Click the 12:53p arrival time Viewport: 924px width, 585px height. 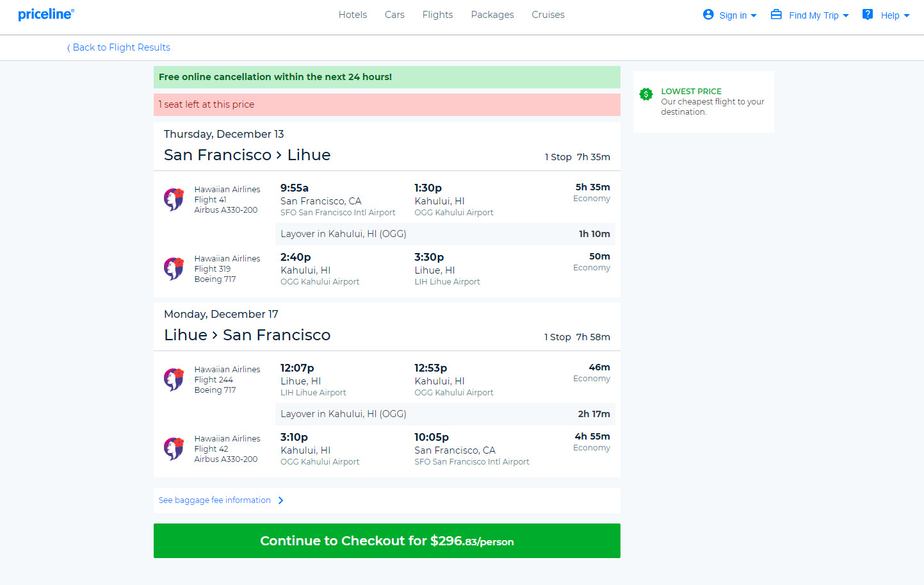point(430,368)
